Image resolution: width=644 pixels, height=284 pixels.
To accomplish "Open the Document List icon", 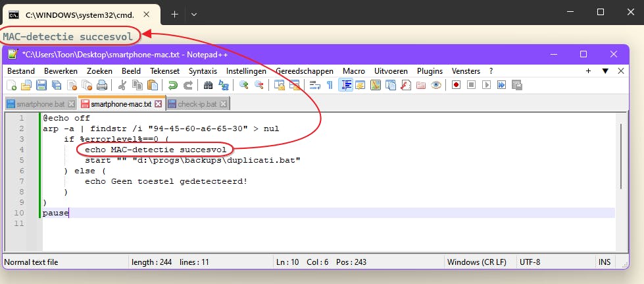I will click(391, 85).
